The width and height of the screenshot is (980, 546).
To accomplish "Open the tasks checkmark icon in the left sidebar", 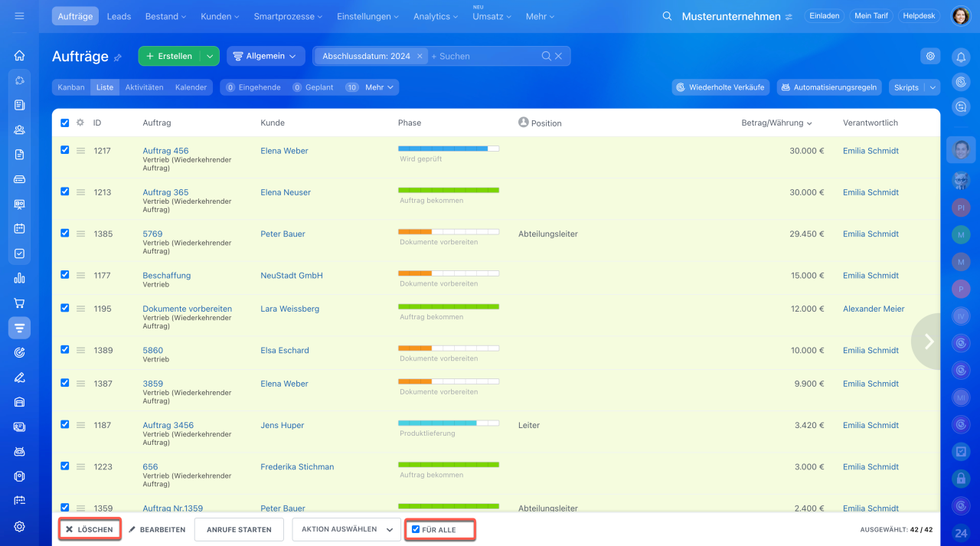I will (19, 253).
